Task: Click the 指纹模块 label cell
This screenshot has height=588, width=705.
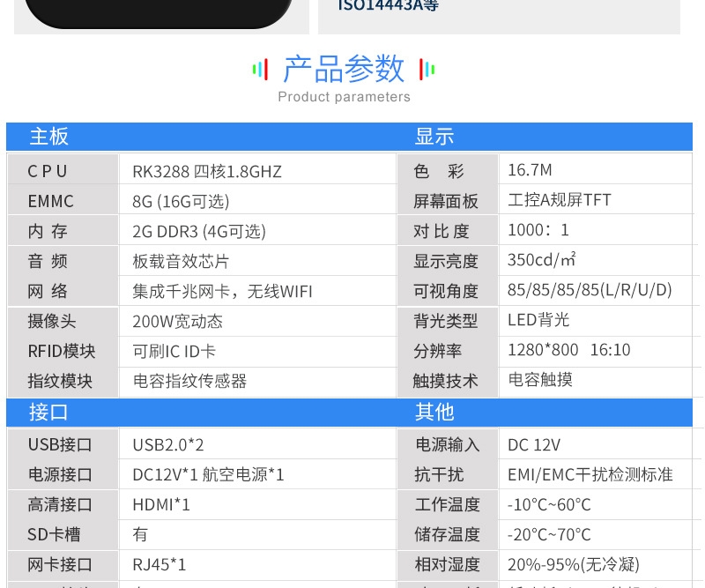Action: tap(60, 381)
